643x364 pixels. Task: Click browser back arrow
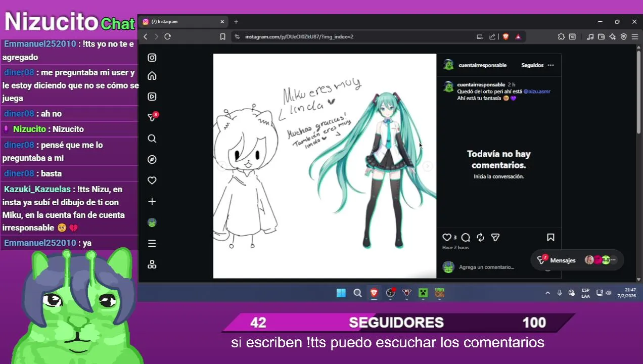146,36
